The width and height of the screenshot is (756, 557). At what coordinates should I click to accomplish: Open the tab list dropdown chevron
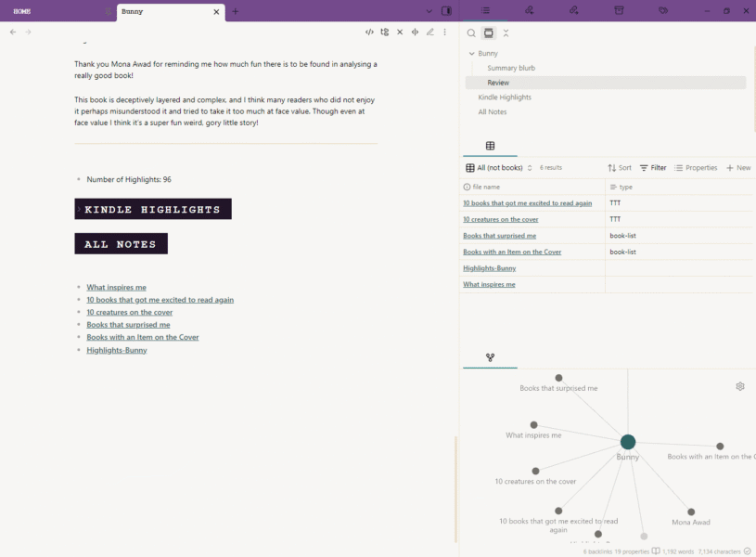tap(429, 11)
